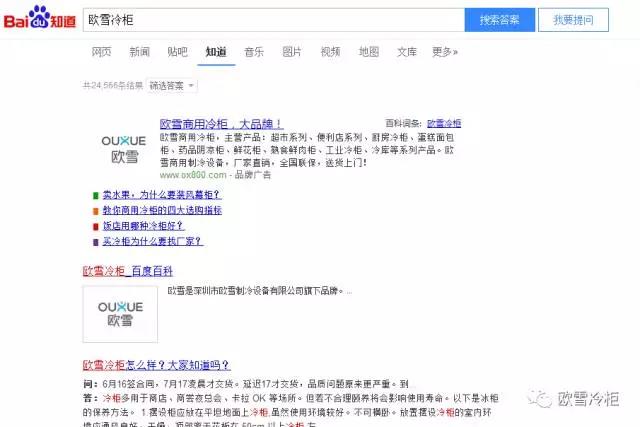640x427 pixels.
Task: Click the OUXUE logo in the ad
Action: pos(124,149)
